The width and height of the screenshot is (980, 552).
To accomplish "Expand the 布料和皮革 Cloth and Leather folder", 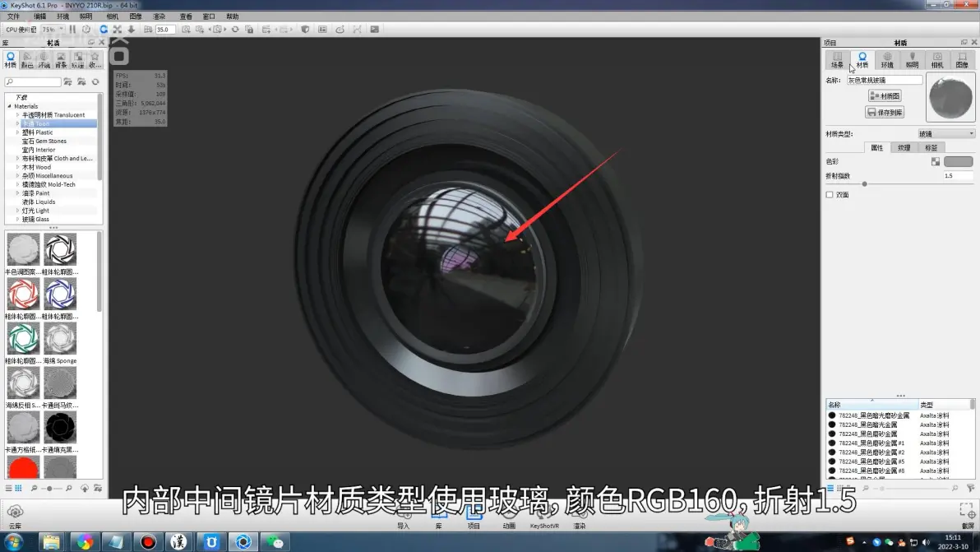I will tap(17, 159).
